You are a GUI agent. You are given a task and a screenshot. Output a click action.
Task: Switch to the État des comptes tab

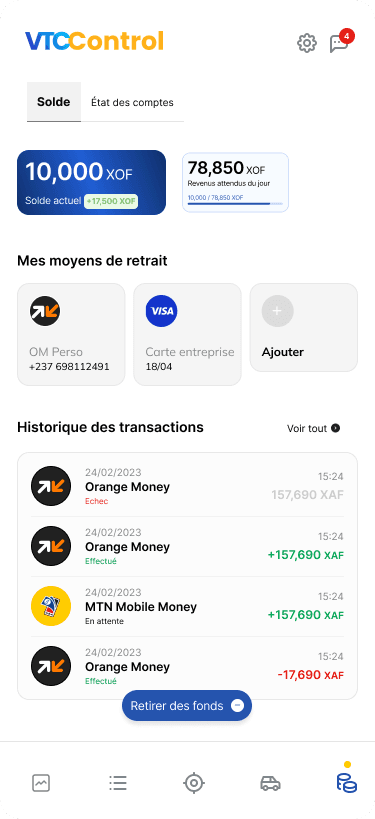tap(132, 102)
